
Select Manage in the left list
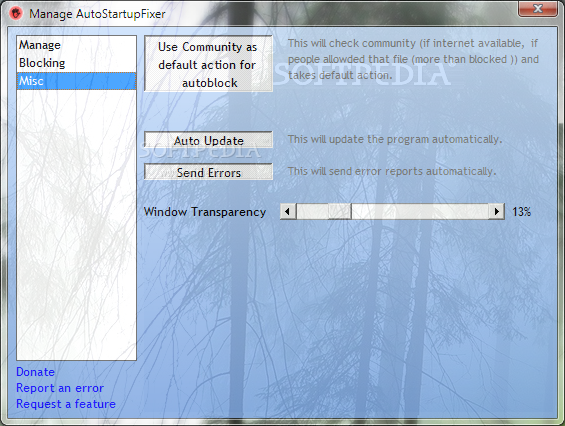point(76,45)
